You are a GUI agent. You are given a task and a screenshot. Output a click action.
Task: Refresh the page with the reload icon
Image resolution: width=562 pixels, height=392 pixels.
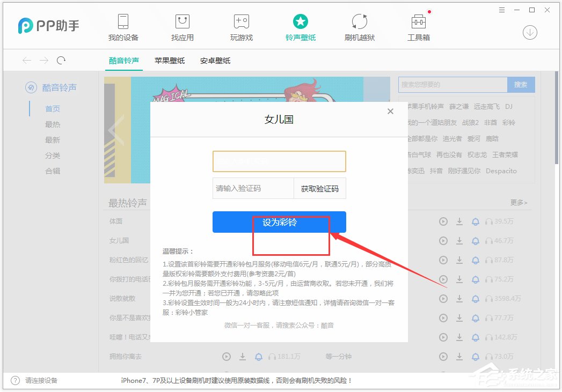[61, 60]
